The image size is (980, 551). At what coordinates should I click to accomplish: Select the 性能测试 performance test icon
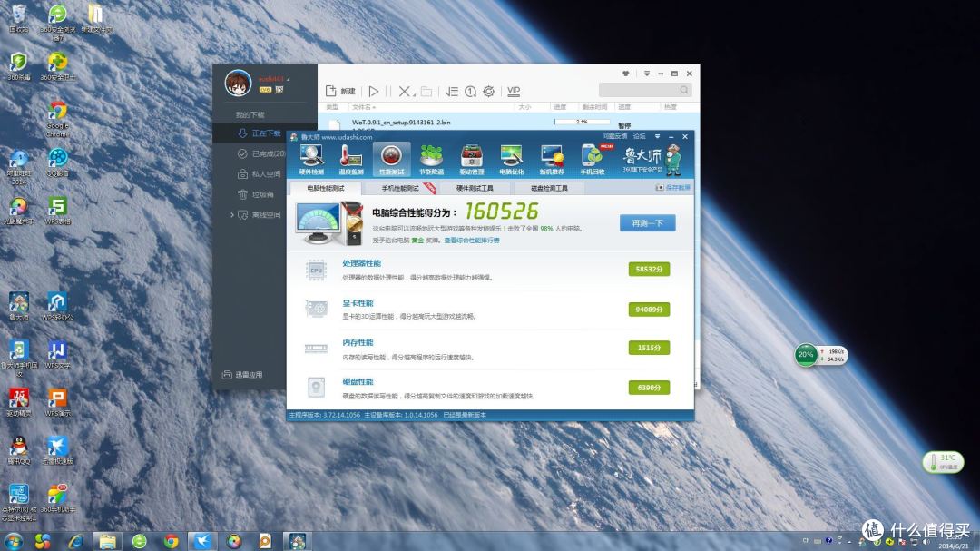[x=391, y=160]
